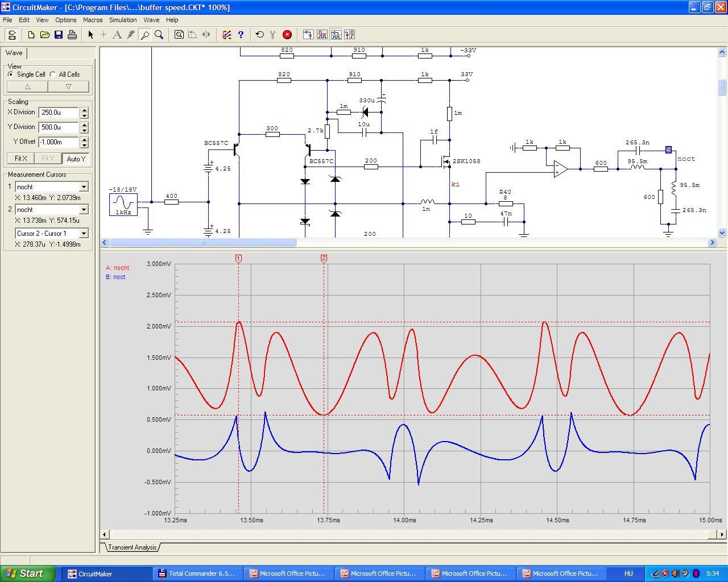Viewport: 728px width, 582px height.
Task: Click the Save floppy disk icon
Action: click(x=59, y=35)
